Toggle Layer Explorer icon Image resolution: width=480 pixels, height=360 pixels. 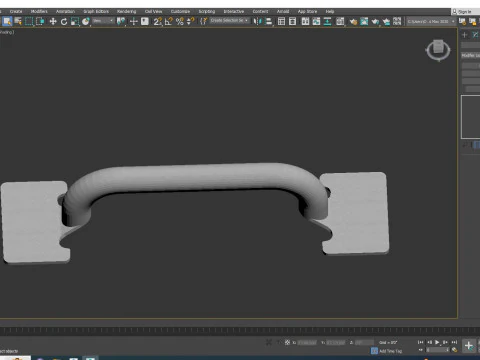tap(292, 22)
